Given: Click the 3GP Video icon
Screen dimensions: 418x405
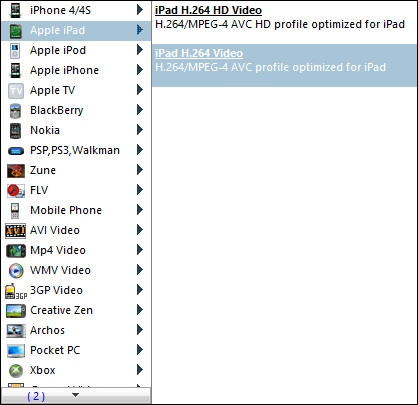Looking at the screenshot, I should point(16,291).
